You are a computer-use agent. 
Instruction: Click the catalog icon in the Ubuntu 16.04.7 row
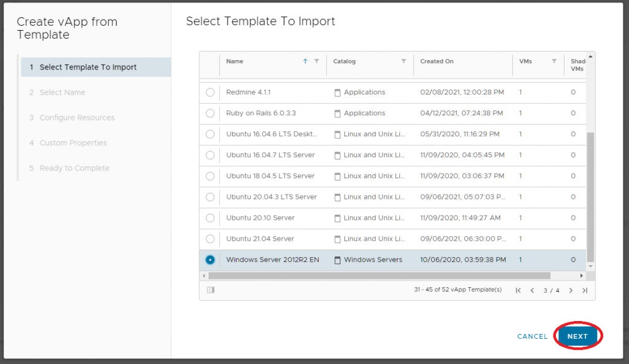coord(337,155)
